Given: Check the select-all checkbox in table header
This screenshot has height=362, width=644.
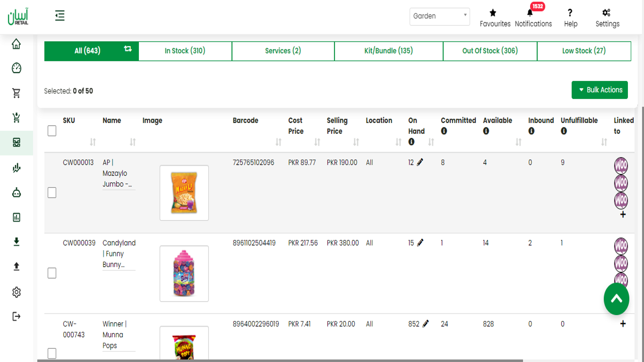Looking at the screenshot, I should point(52,131).
